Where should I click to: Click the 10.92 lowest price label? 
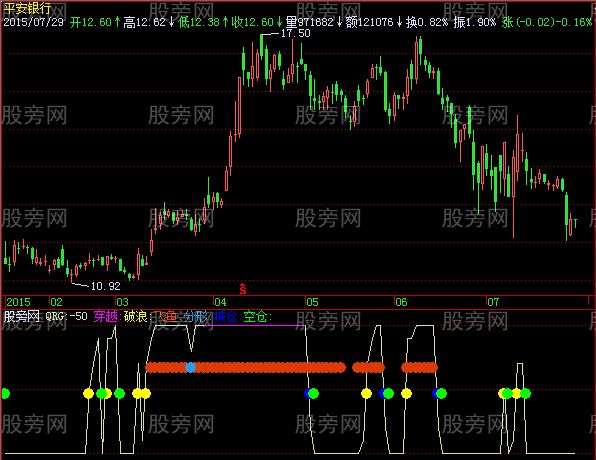(105, 286)
